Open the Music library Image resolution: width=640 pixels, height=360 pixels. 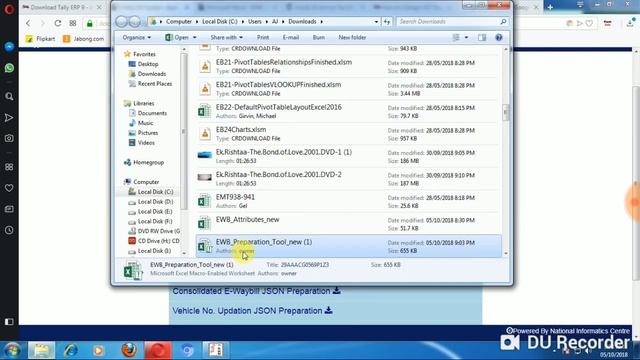(145, 123)
